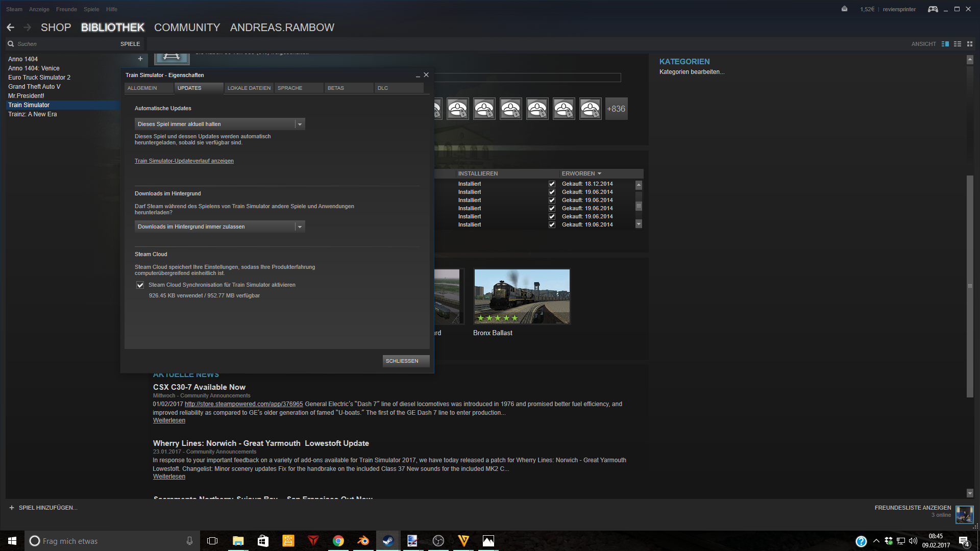Switch to grid view icon
The width and height of the screenshot is (980, 551).
click(x=970, y=44)
